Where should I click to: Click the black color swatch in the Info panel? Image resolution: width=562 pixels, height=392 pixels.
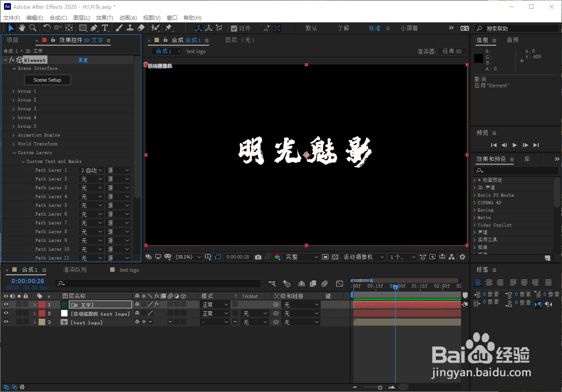coord(478,58)
